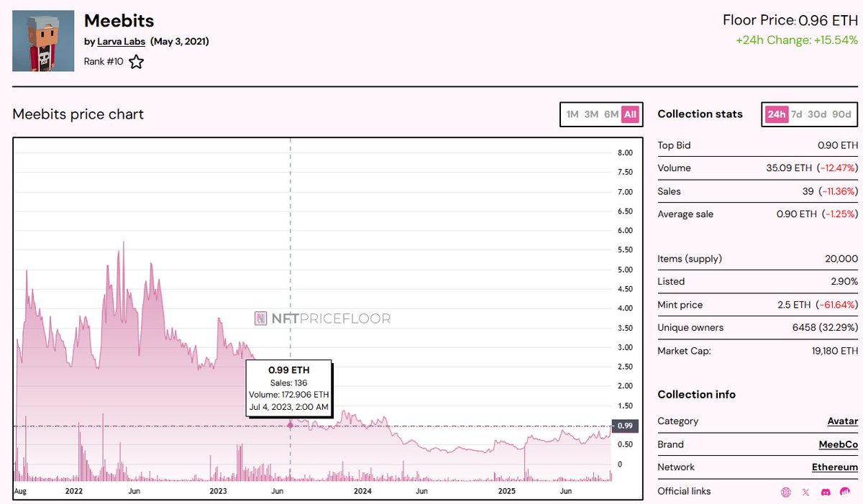Open the website globe icon link
Screen dimensions: 863x504
[786, 492]
